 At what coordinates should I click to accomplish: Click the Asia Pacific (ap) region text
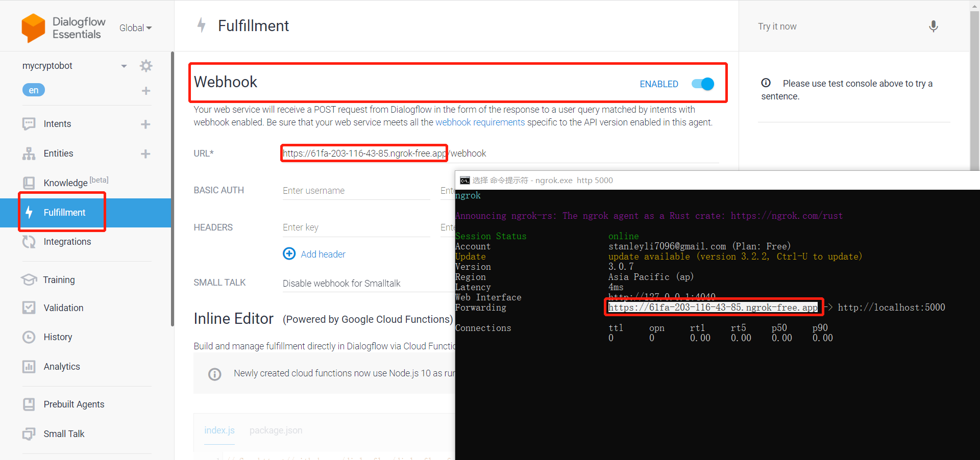pos(651,277)
